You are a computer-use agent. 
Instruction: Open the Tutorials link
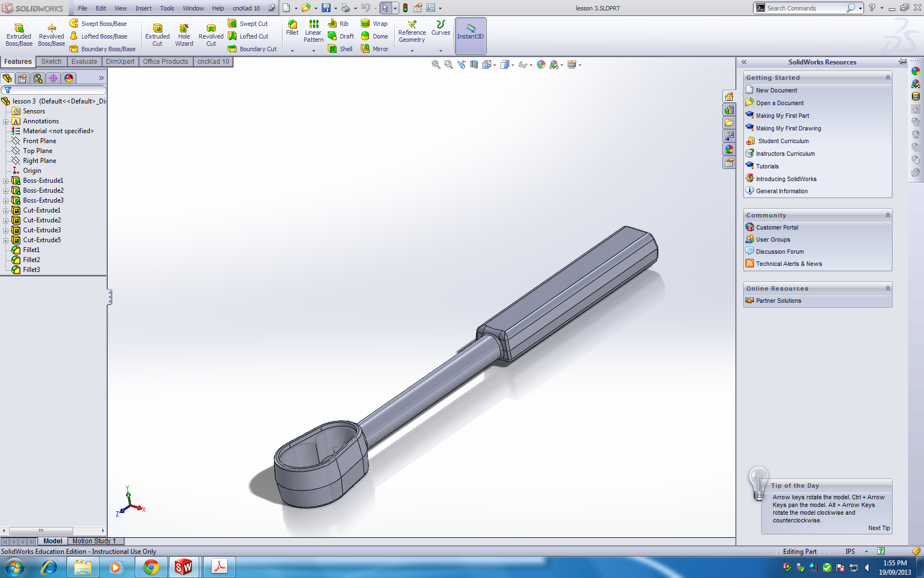[767, 166]
